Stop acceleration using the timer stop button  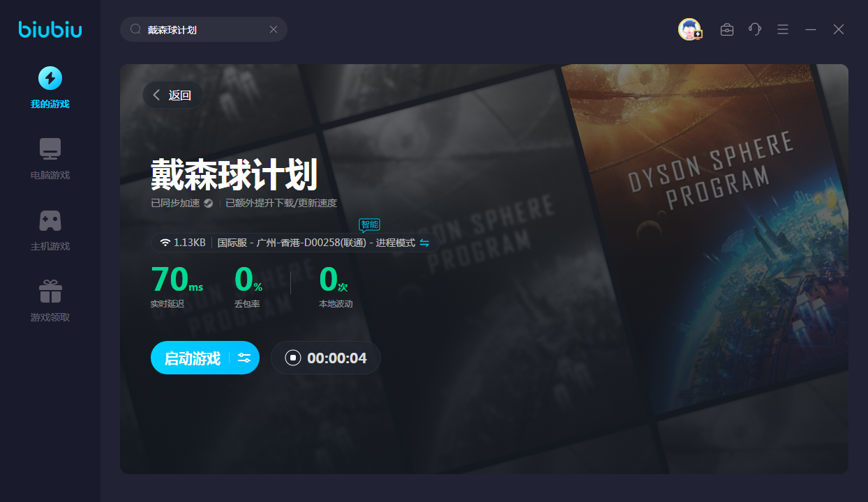293,358
